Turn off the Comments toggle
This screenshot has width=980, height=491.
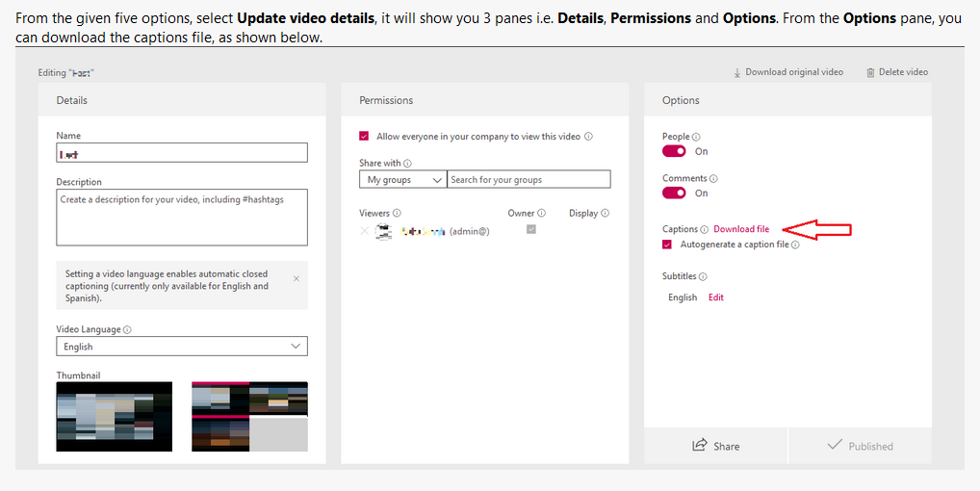[675, 193]
